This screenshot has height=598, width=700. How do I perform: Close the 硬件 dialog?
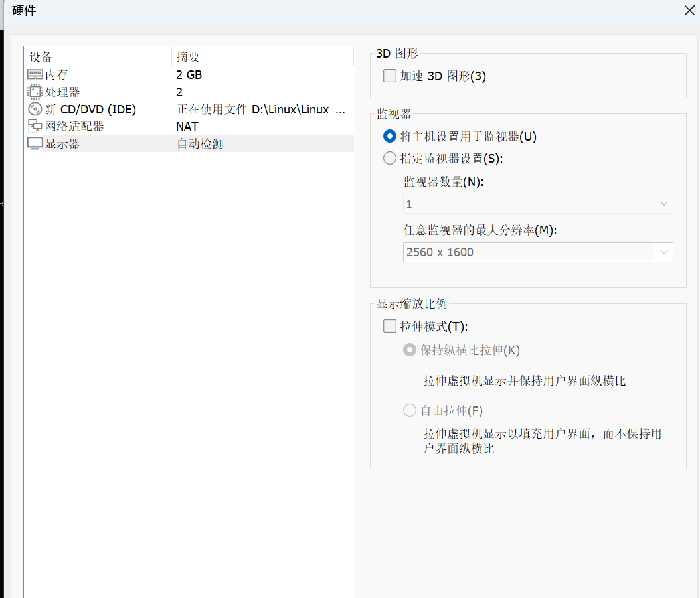tap(689, 11)
